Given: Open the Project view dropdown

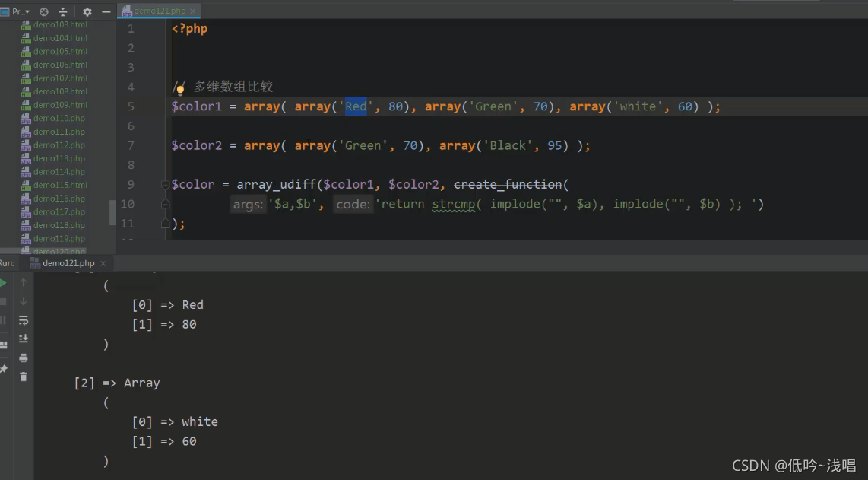Looking at the screenshot, I should 19,11.
